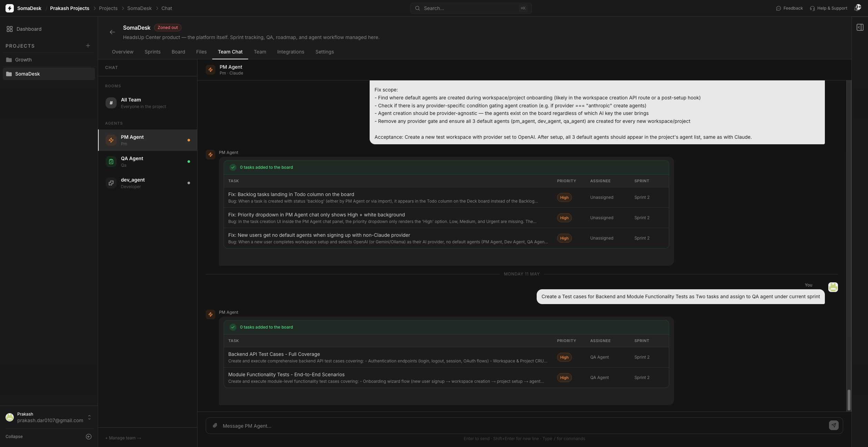Image resolution: width=868 pixels, height=447 pixels.
Task: Click the Feedback button
Action: pos(790,8)
